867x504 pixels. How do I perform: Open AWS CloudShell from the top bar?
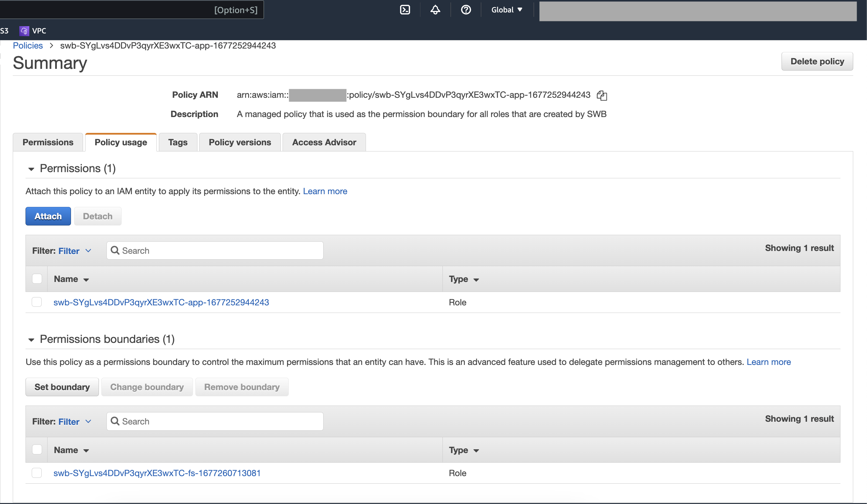coord(405,10)
